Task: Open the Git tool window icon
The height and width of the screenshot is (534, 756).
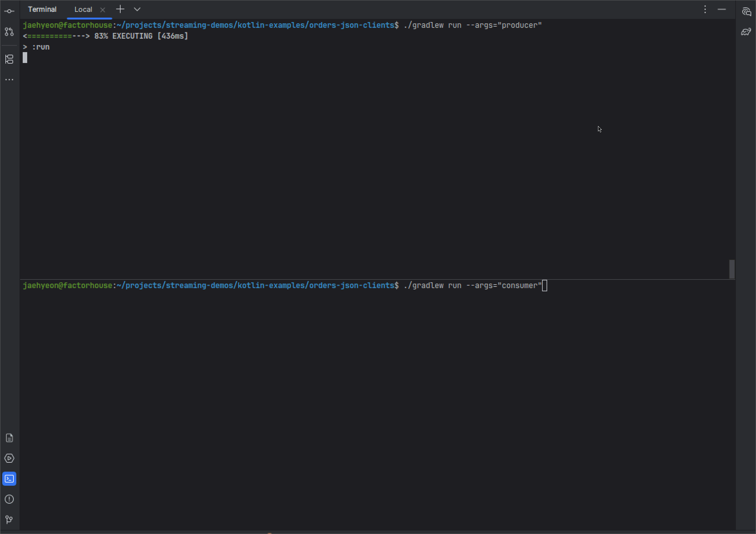Action: [x=9, y=520]
